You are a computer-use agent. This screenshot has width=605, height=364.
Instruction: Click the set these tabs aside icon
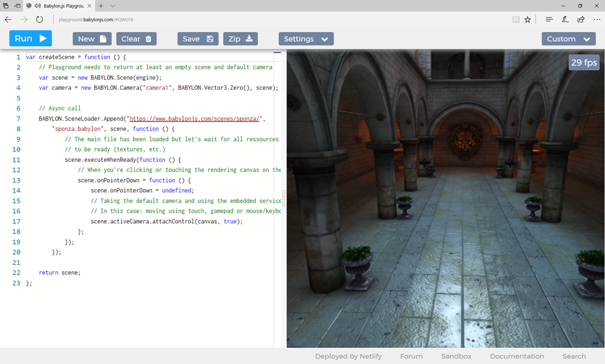pyautogui.click(x=17, y=6)
